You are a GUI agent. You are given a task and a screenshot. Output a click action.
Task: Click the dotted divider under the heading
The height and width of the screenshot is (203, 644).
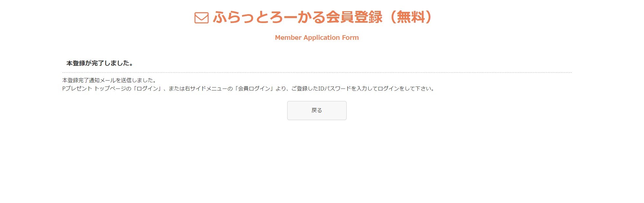317,72
